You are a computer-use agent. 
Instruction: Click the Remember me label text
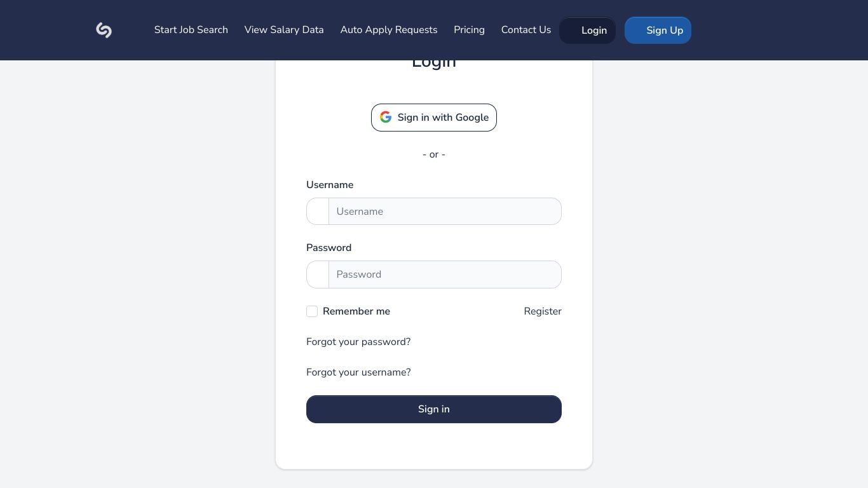click(356, 311)
